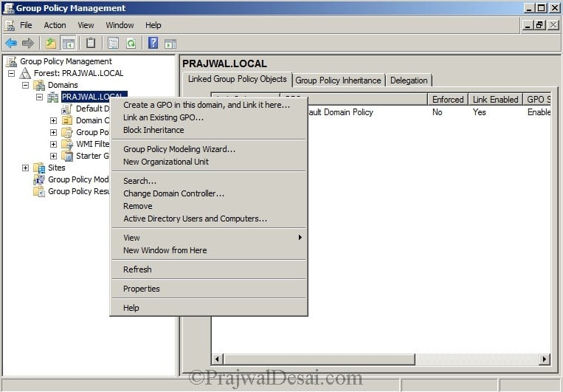Select the Default Domain Policy row text
Viewport: 563px width, 392px height.
340,112
